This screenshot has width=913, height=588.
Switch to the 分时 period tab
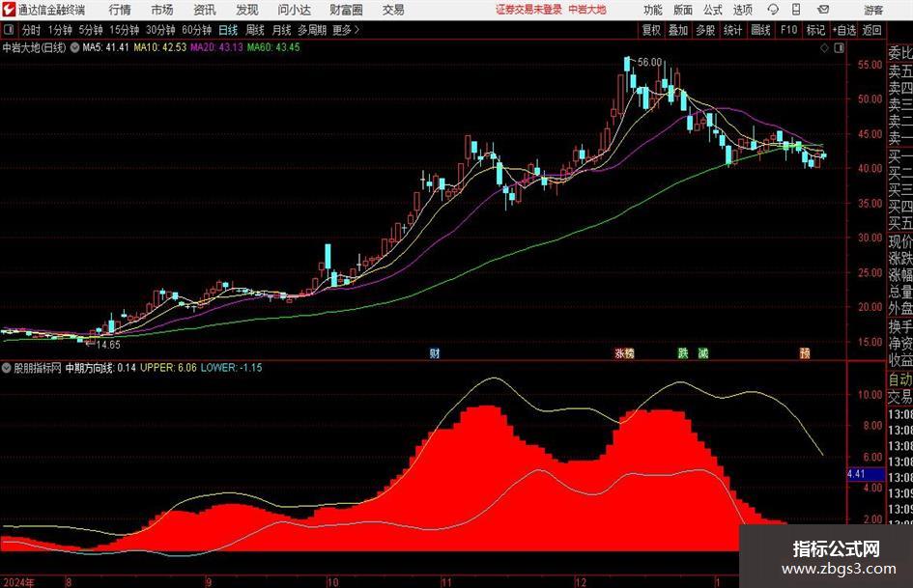coord(31,30)
